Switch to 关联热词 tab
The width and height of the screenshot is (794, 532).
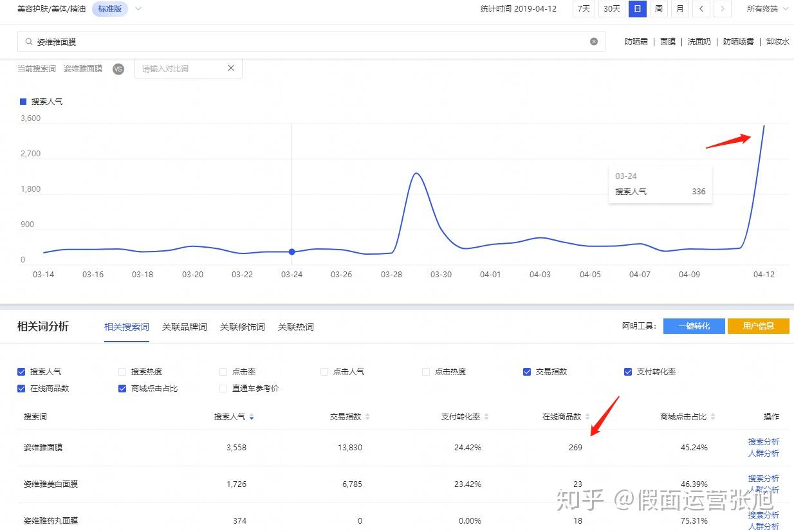(296, 327)
